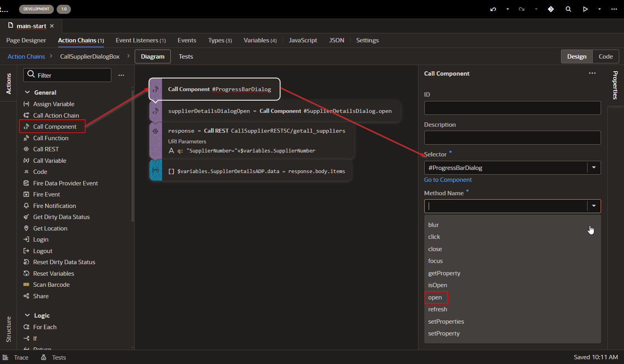
Task: Select the Code action icon
Action: pos(26,172)
